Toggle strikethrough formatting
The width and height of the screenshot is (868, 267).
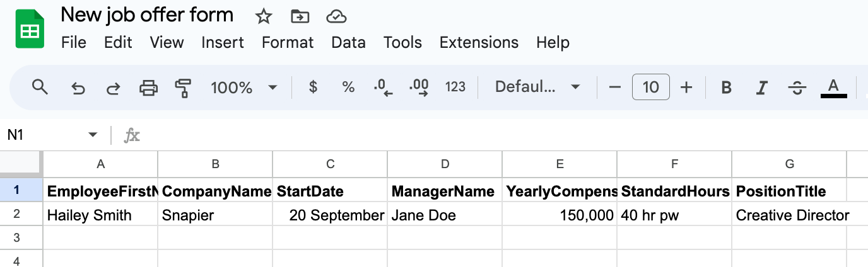point(797,88)
